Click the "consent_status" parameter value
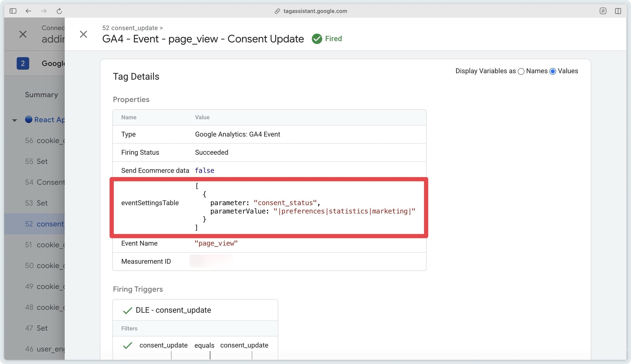The height and width of the screenshot is (364, 631). [285, 203]
